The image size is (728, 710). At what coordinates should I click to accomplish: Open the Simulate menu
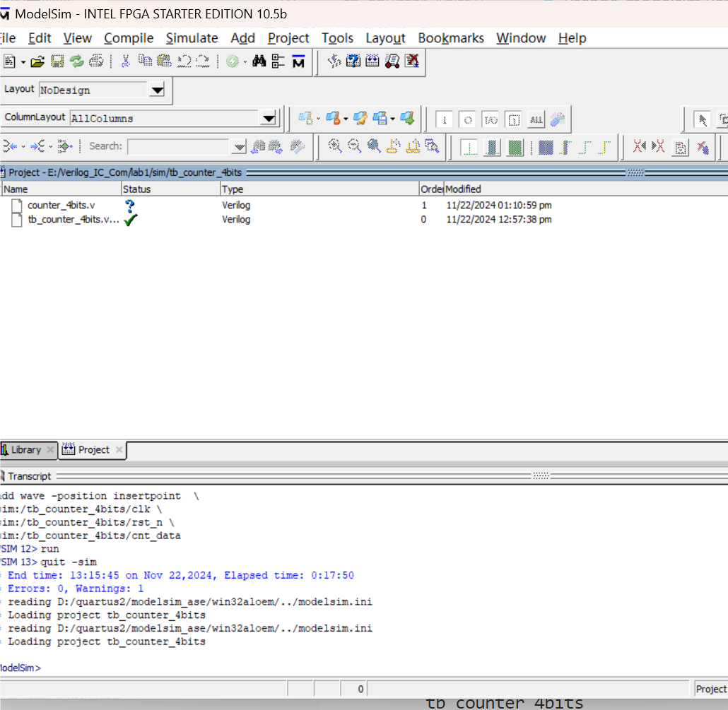click(192, 38)
